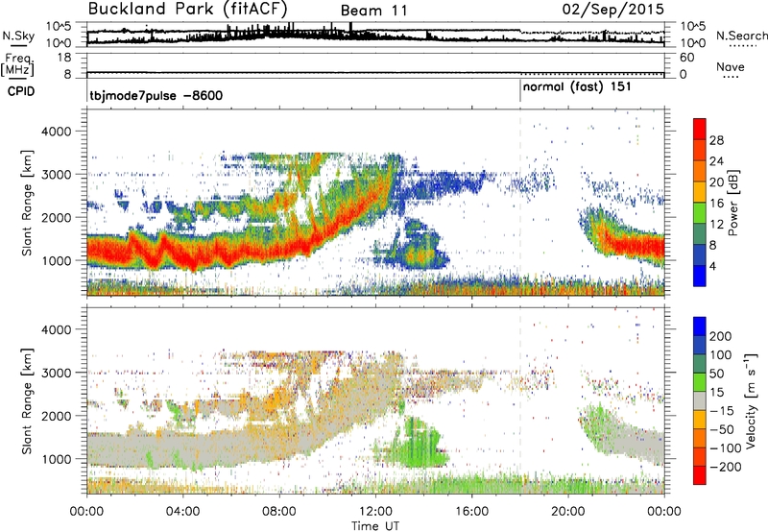
Task: Click the '12' tick on the power colorbar
Action: click(716, 225)
